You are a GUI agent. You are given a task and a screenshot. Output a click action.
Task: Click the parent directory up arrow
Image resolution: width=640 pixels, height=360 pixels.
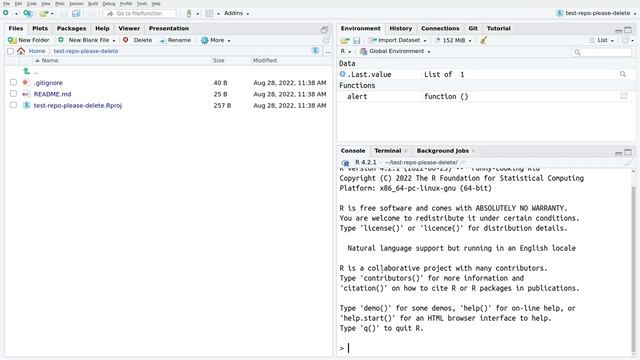27,71
